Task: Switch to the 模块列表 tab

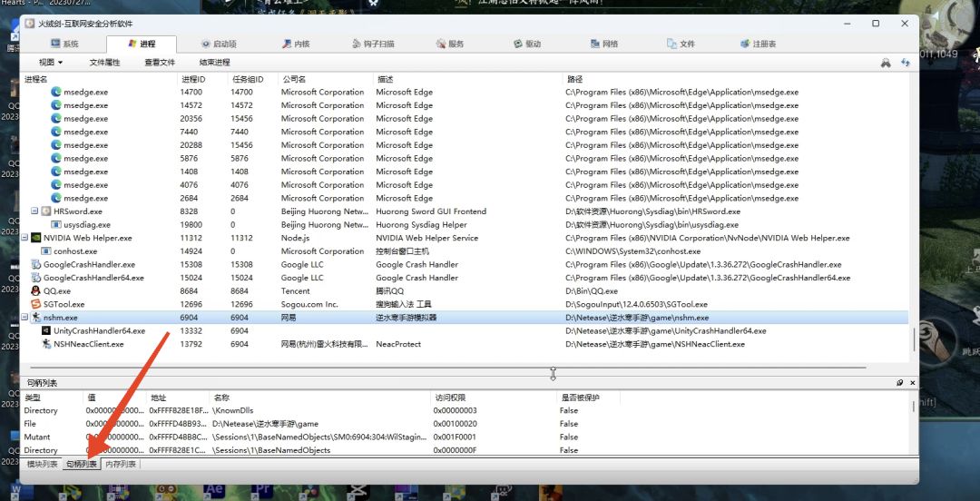Action: pyautogui.click(x=42, y=464)
